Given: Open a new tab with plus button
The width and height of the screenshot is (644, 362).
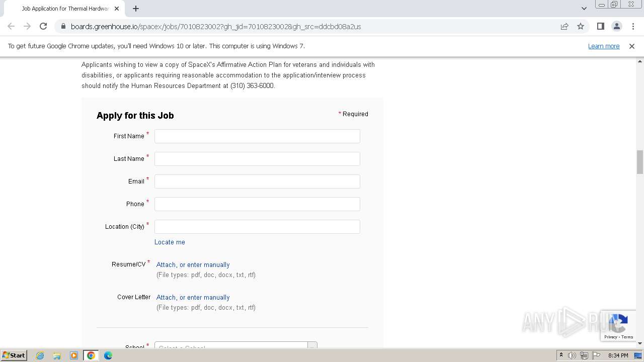Looking at the screenshot, I should pos(136,9).
